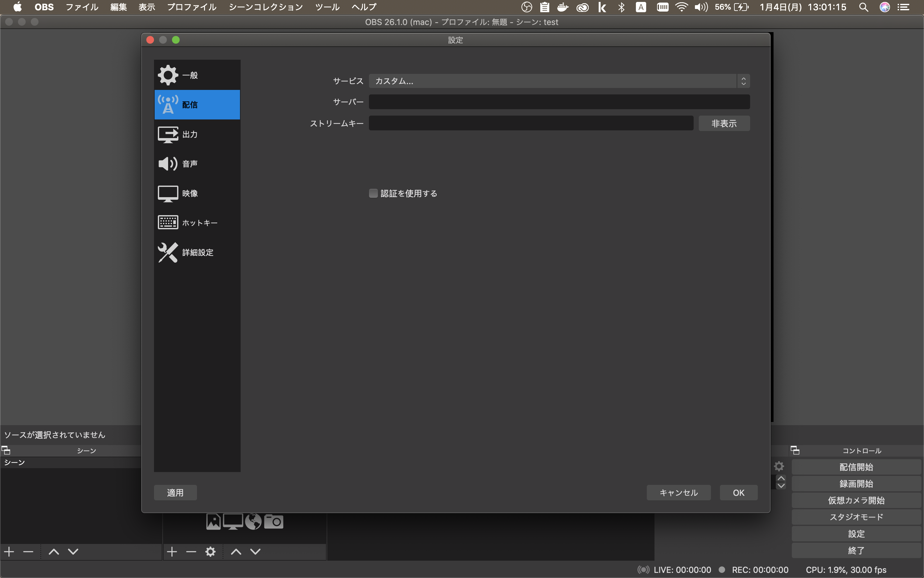Screen dimensions: 924x578
Task: Open the 出力 (Output) settings section
Action: (197, 134)
